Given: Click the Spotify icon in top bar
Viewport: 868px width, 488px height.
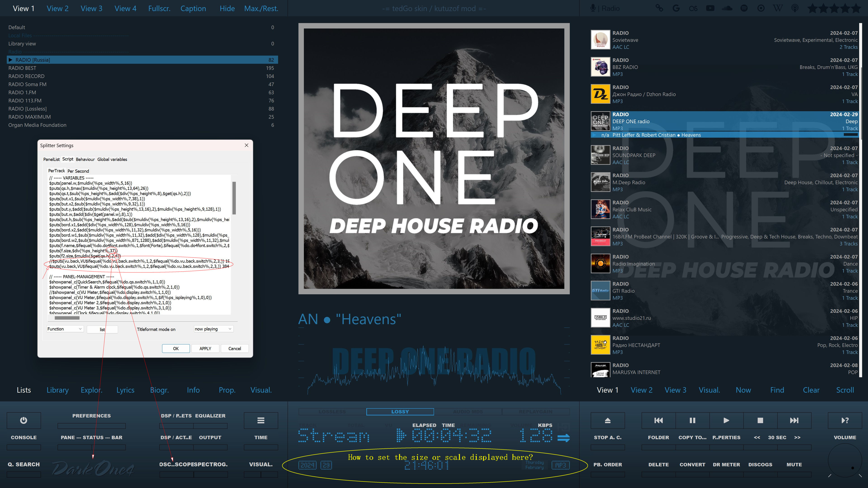Looking at the screenshot, I should point(744,8).
